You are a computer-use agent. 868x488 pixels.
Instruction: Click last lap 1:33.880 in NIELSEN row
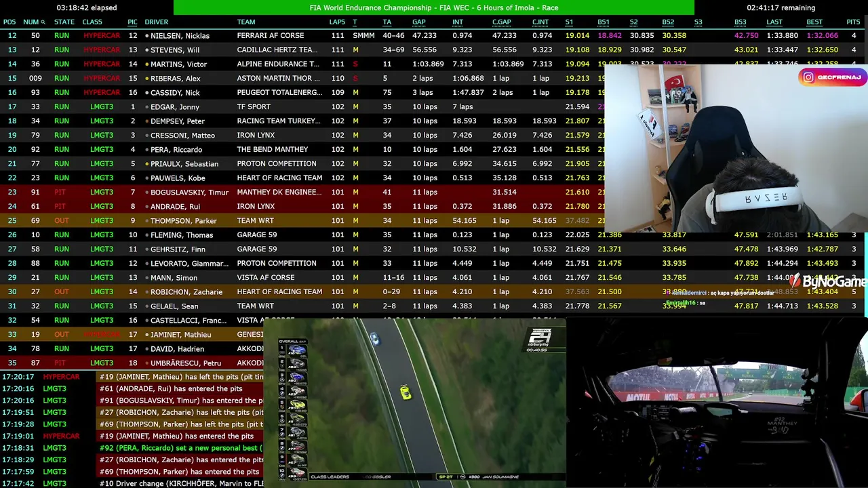pos(783,36)
